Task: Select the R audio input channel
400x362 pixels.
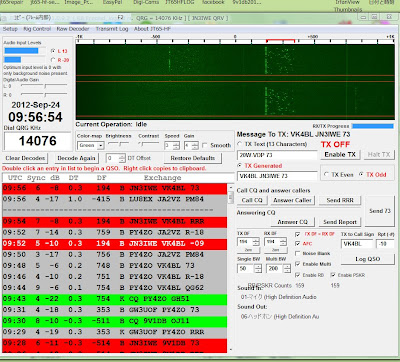Action: [x=53, y=60]
